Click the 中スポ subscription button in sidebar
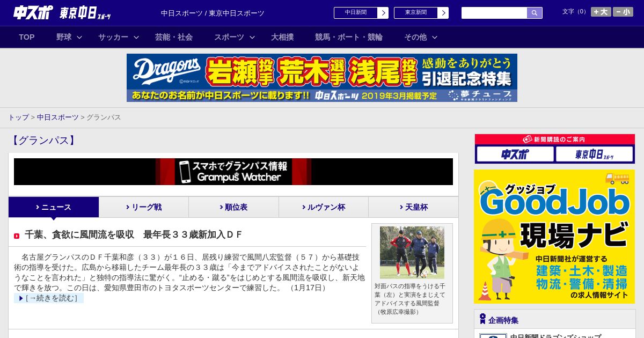The height and width of the screenshot is (338, 644). 515,155
